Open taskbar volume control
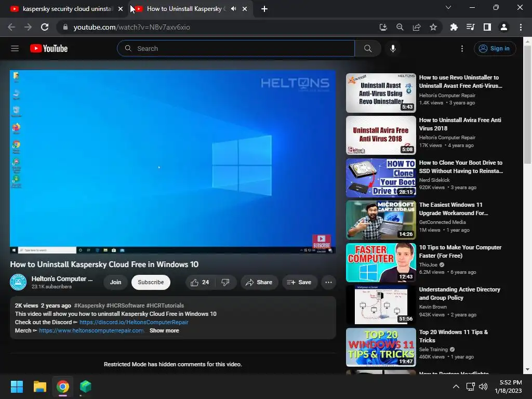This screenshot has height=399, width=532. click(x=483, y=387)
